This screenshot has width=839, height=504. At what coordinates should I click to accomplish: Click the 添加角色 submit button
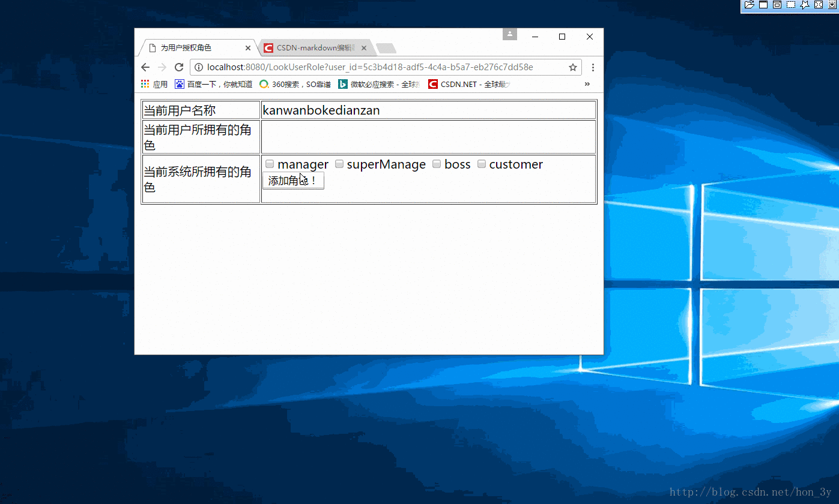click(x=293, y=181)
